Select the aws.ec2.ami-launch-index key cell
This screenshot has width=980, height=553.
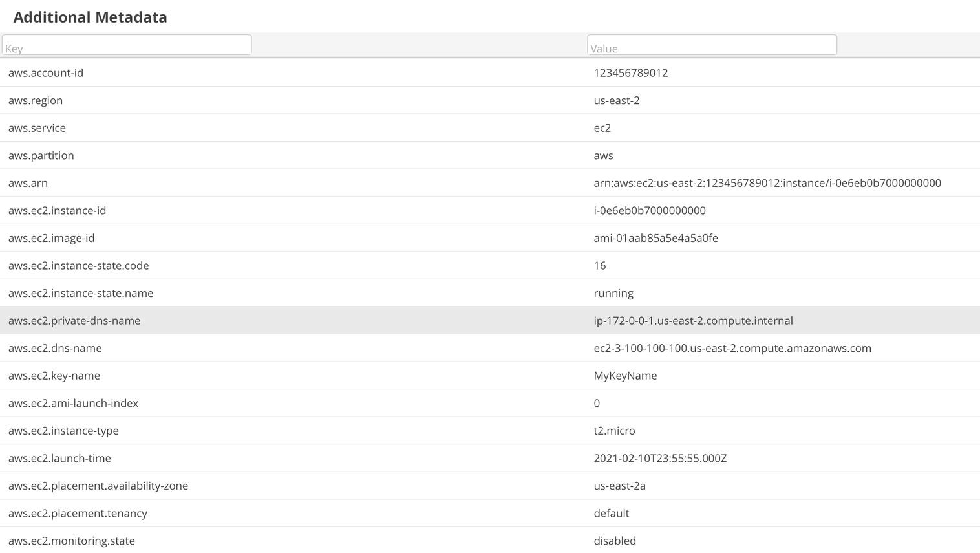[74, 403]
